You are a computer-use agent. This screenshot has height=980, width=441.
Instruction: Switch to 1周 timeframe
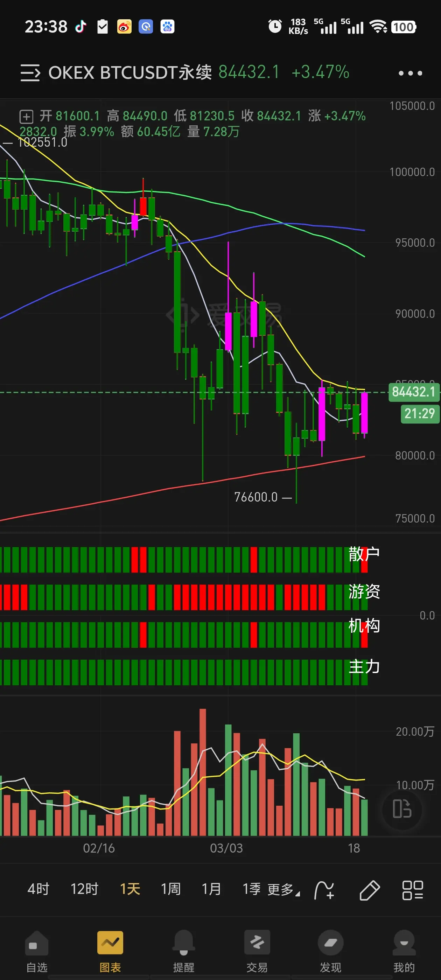tap(170, 889)
